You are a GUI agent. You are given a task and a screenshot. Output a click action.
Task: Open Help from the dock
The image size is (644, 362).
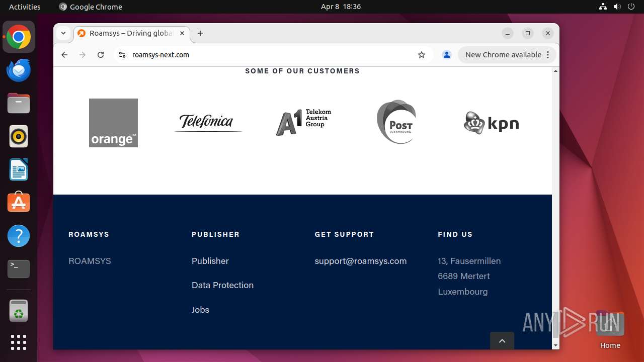tap(19, 236)
